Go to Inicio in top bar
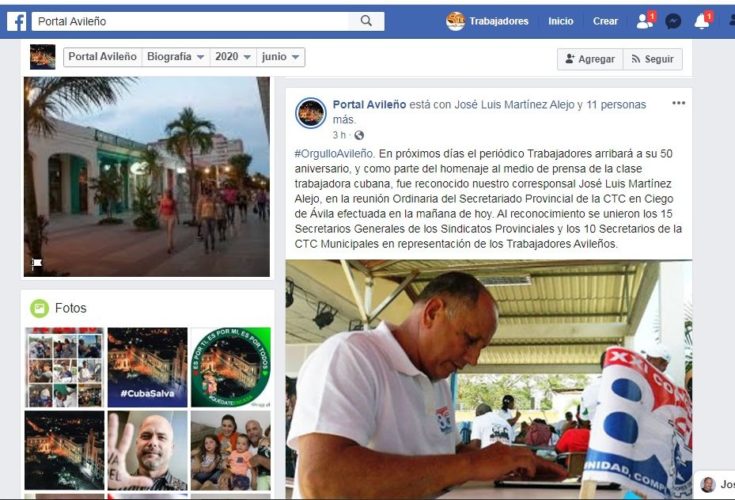735x500 pixels. (x=561, y=21)
